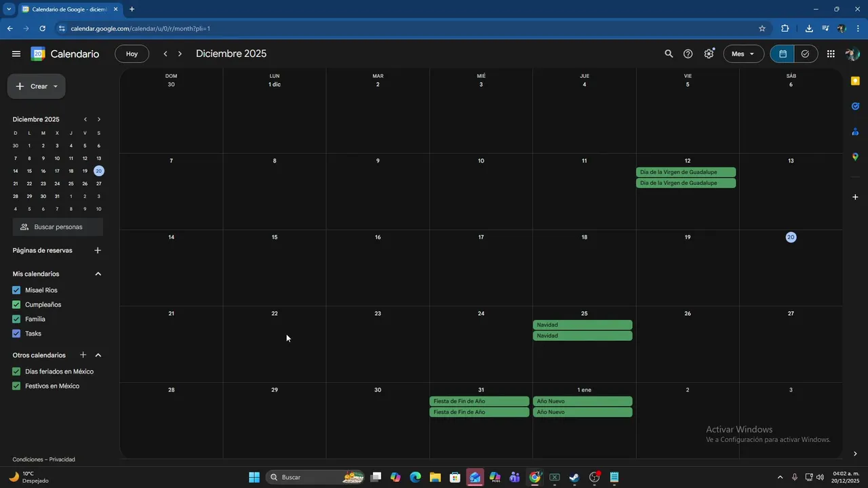Switch to Tasks view icon
Screen dimensions: 868x488
click(x=806, y=54)
